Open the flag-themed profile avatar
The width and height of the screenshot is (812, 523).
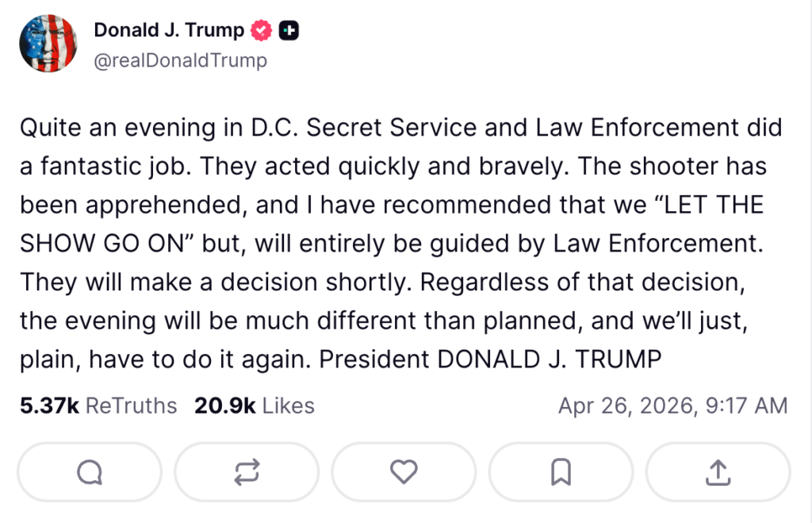pyautogui.click(x=48, y=44)
